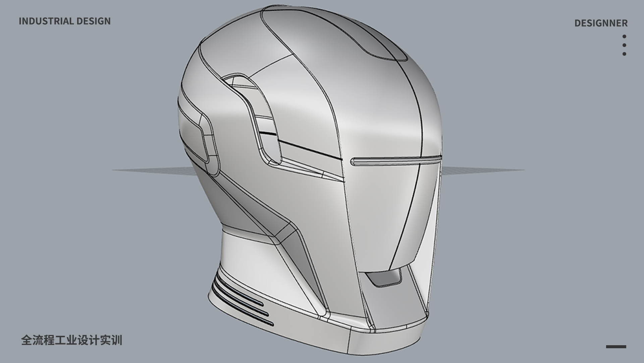Click the top dot under DESIGNNER
Screen dimensions: 644x363
624,36
